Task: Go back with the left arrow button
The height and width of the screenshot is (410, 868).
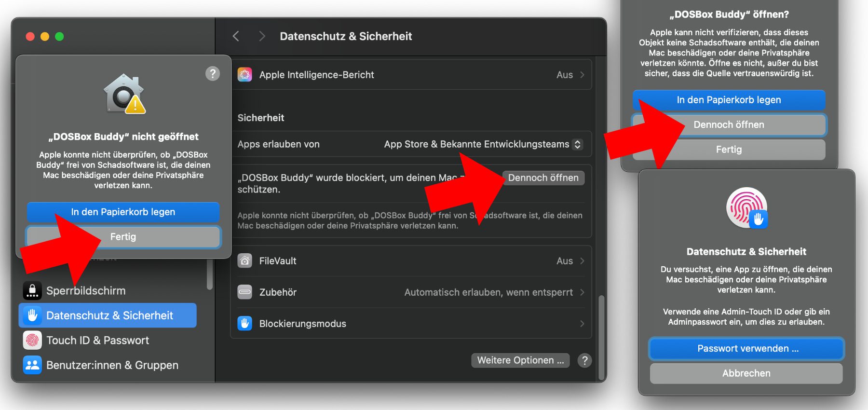Action: [x=236, y=36]
